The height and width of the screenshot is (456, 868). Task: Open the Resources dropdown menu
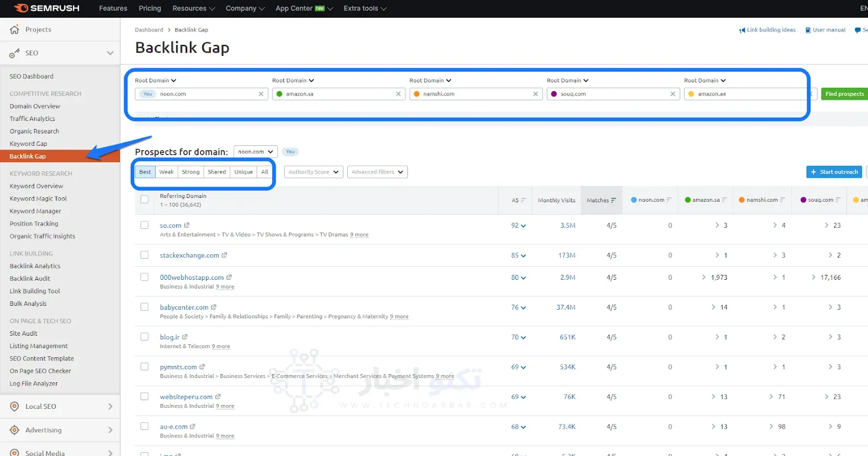coord(194,8)
